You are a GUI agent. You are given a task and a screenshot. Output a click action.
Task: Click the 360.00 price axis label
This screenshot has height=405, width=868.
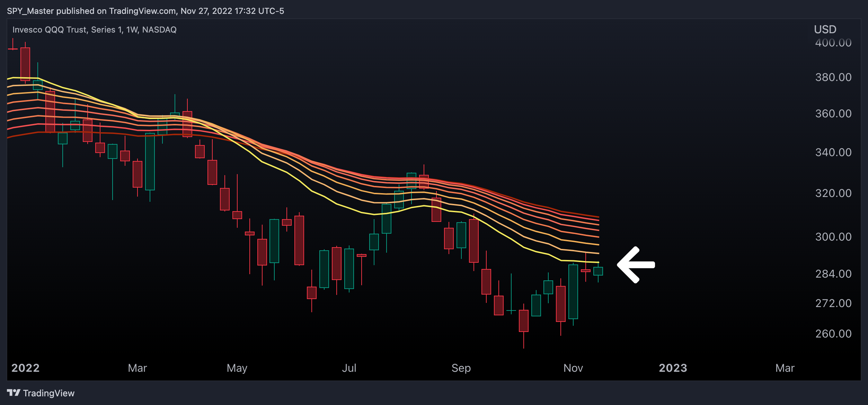click(x=833, y=114)
